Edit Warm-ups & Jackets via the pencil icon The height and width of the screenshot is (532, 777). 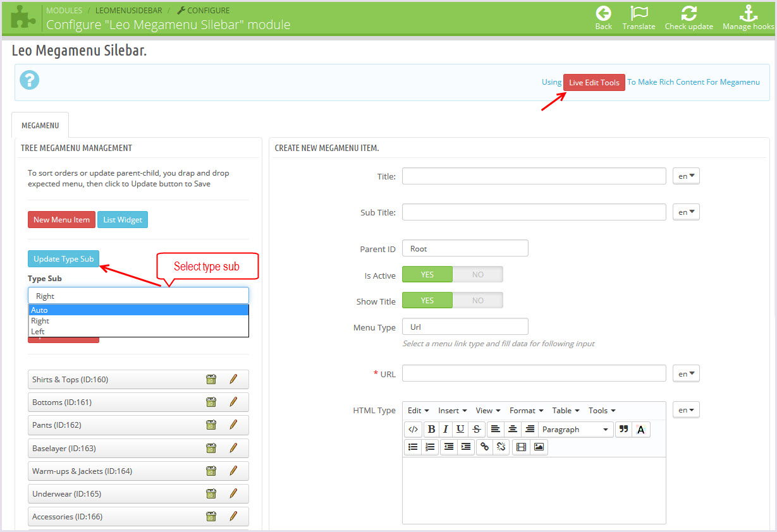click(233, 471)
